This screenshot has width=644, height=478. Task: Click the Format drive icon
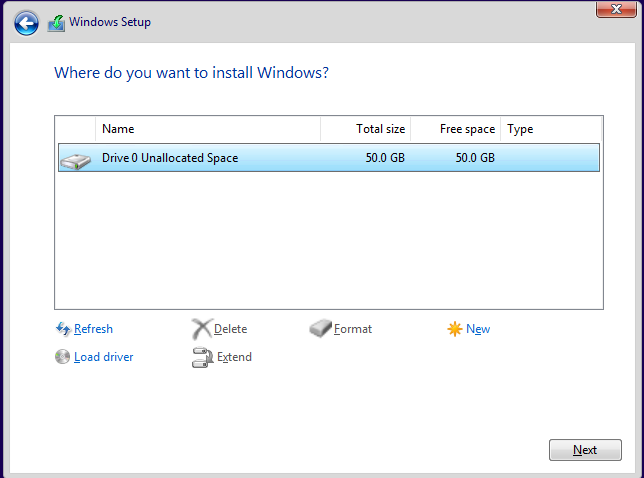point(320,329)
